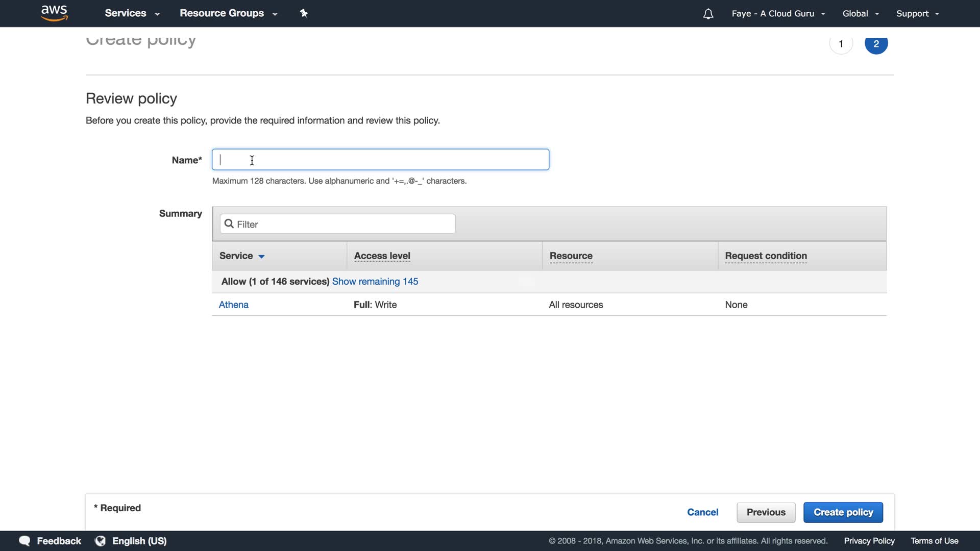Expand the Resource Groups menu
980x551 pixels.
coord(228,13)
